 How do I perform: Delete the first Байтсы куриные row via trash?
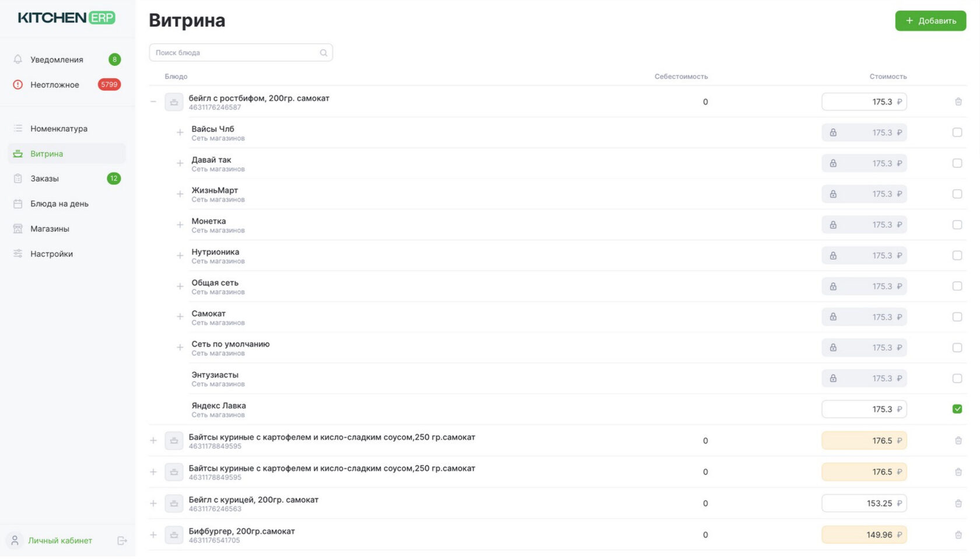[x=958, y=441]
